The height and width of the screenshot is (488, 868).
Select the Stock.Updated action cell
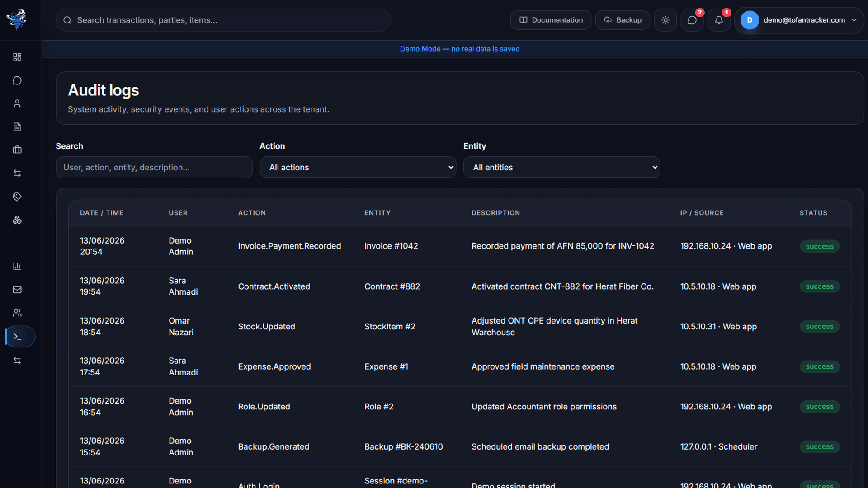coord(266,326)
